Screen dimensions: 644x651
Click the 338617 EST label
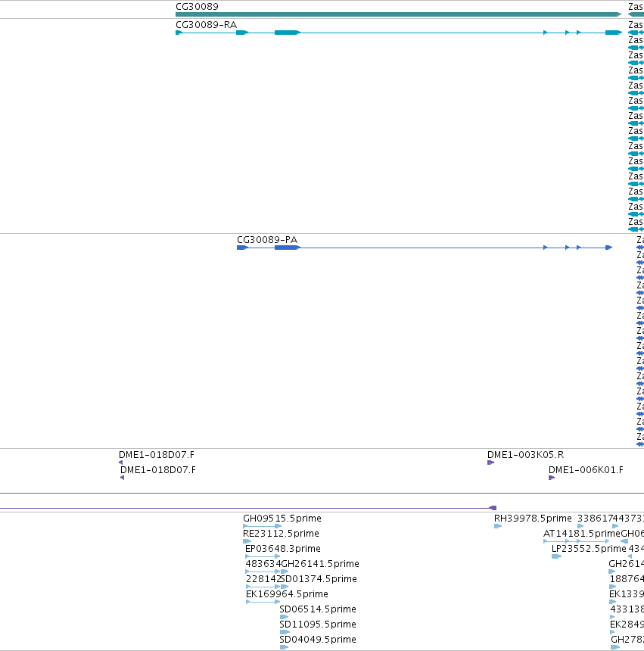tap(595, 519)
